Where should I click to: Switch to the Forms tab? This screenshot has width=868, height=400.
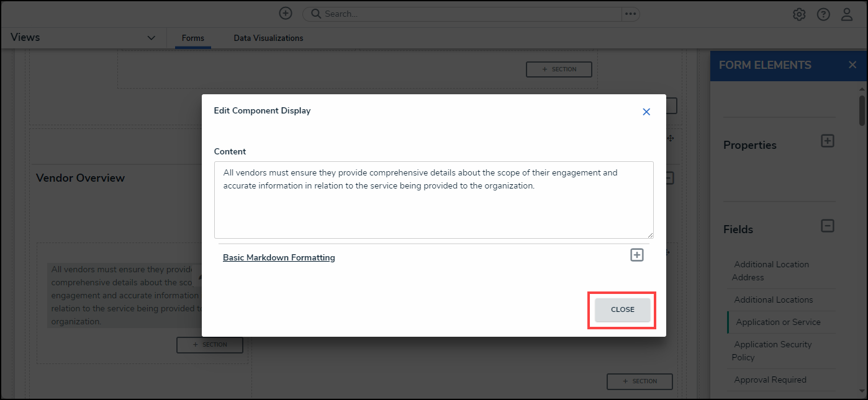click(193, 38)
